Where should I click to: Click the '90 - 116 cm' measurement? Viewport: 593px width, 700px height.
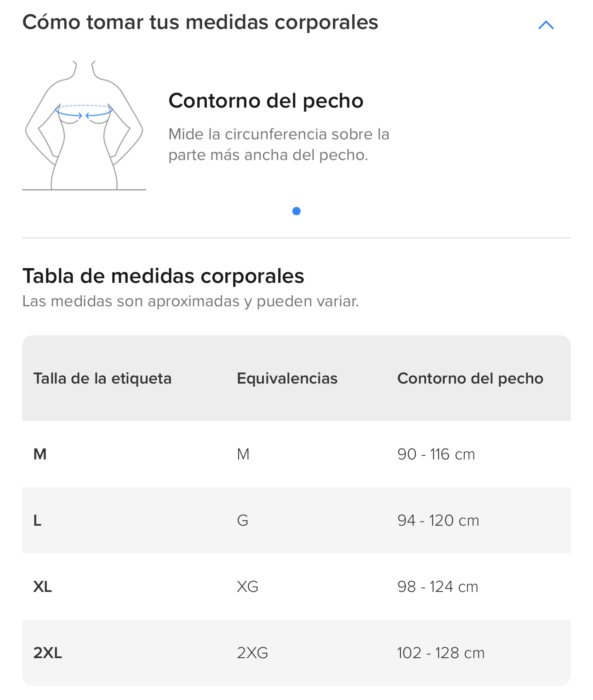point(436,454)
